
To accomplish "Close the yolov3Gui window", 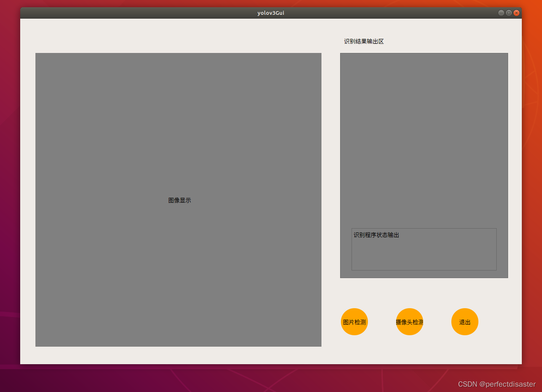I will pyautogui.click(x=516, y=13).
